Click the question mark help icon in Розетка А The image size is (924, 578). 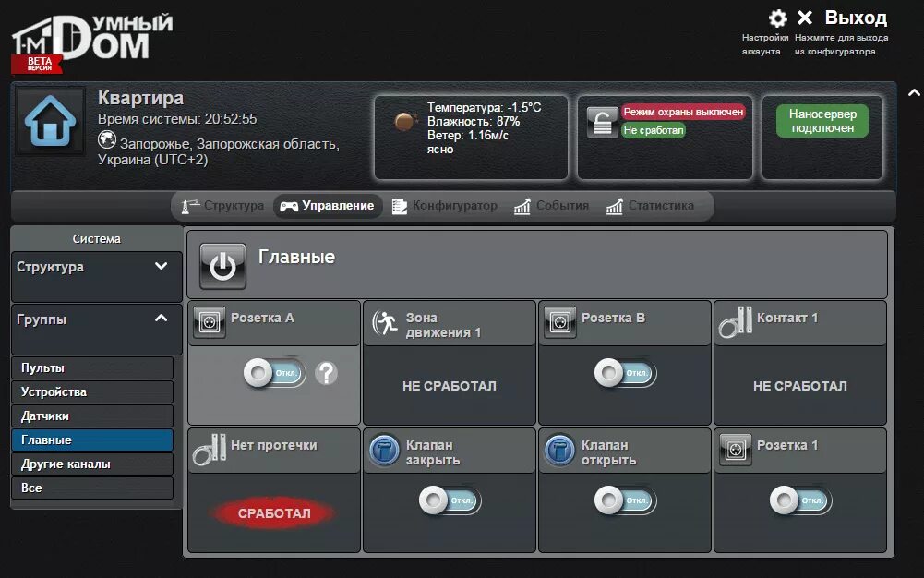pos(326,373)
